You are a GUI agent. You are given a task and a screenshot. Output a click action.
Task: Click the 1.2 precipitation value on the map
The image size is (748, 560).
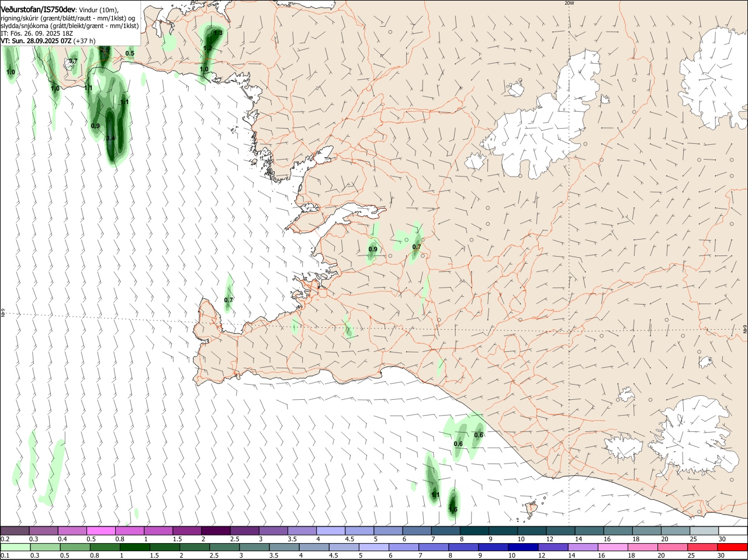tap(207, 48)
